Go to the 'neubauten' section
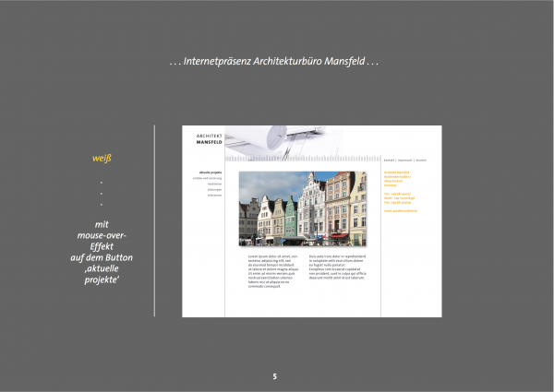The height and width of the screenshot is (392, 554). click(x=214, y=184)
